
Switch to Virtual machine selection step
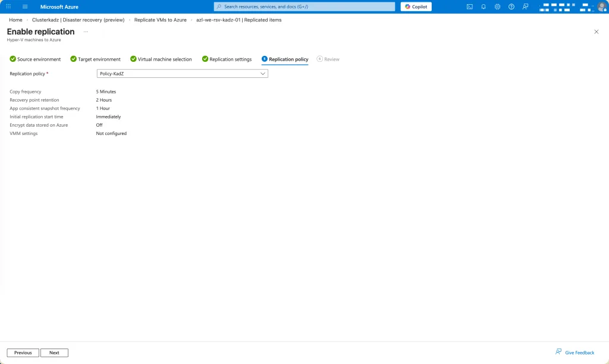[161, 59]
